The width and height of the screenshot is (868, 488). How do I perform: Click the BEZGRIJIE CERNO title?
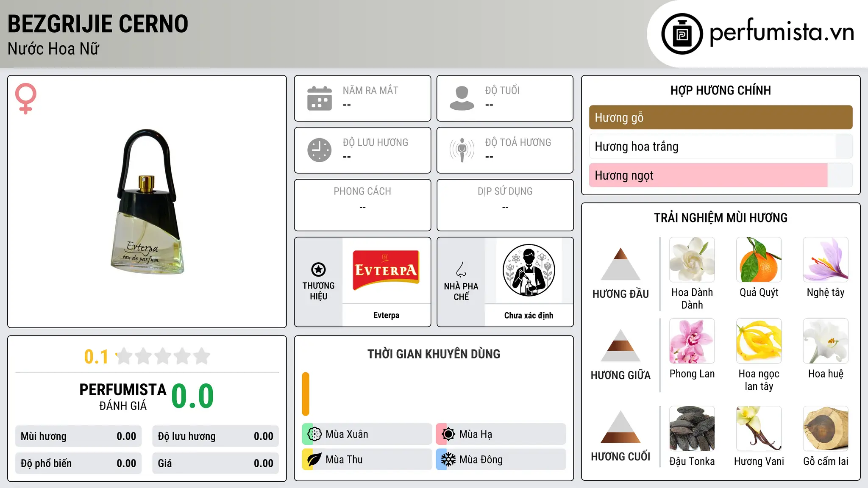(98, 24)
